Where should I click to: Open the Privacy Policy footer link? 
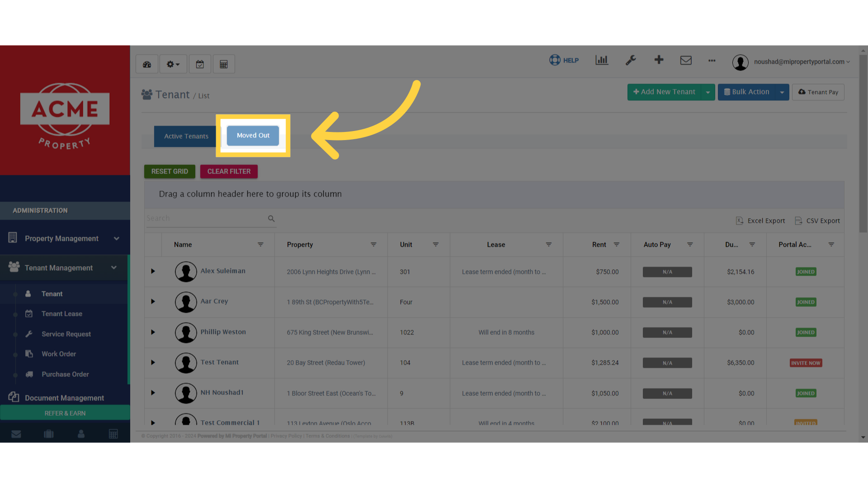click(286, 436)
